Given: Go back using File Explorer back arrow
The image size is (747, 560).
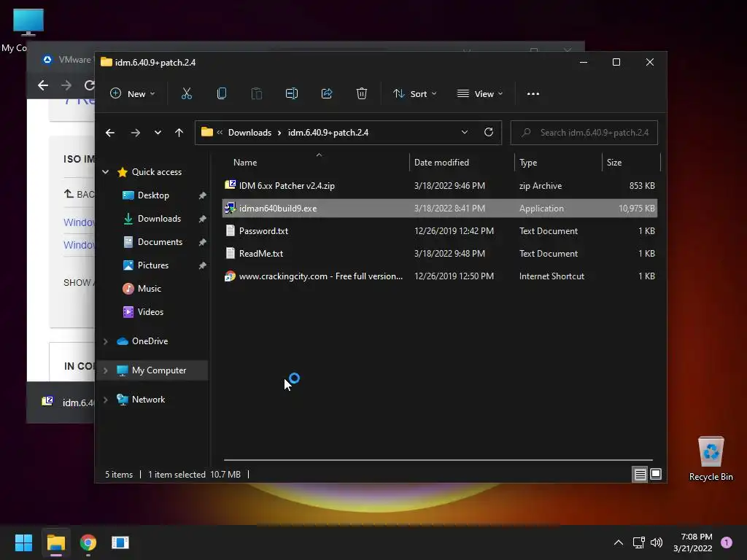Looking at the screenshot, I should [x=110, y=133].
